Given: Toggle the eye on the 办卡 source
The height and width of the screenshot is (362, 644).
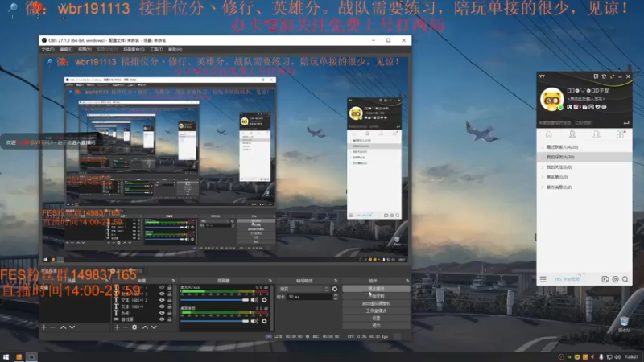Looking at the screenshot, I should (162, 313).
